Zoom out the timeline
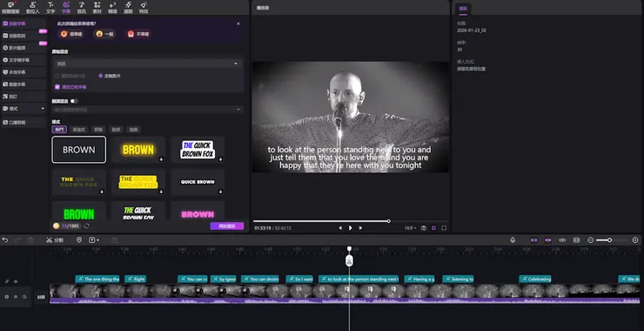Screen dimensions: 644x331 coord(591,240)
